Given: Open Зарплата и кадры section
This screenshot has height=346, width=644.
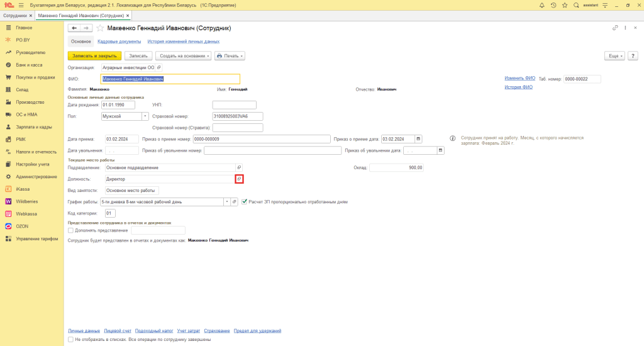Looking at the screenshot, I should [x=34, y=127].
